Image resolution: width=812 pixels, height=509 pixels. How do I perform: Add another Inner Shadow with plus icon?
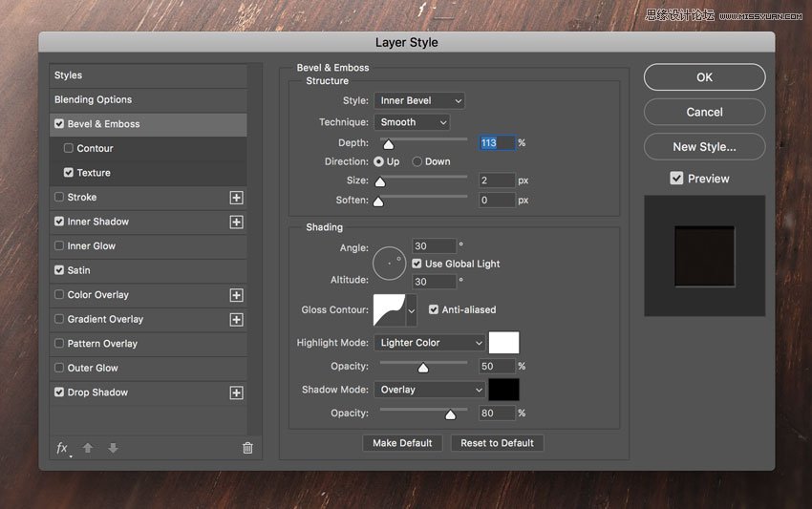click(x=237, y=222)
